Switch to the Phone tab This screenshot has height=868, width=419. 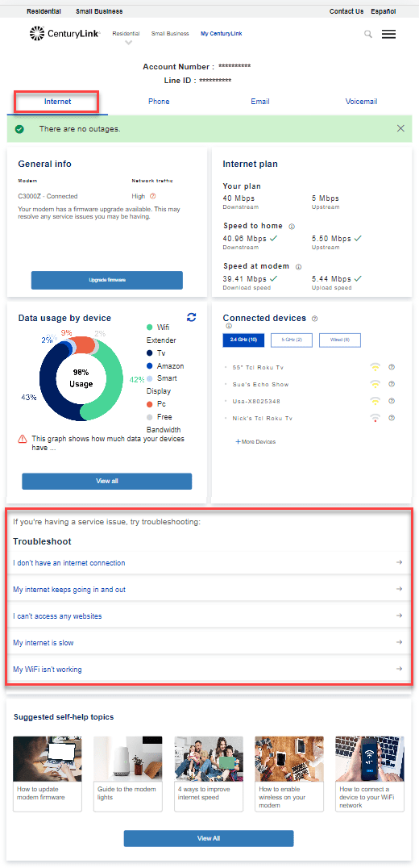click(159, 102)
